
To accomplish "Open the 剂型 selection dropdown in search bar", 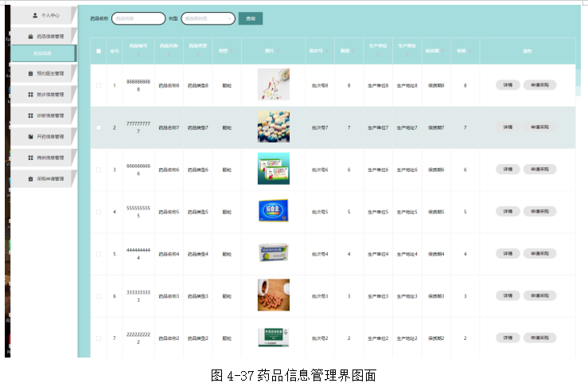I will tap(208, 18).
